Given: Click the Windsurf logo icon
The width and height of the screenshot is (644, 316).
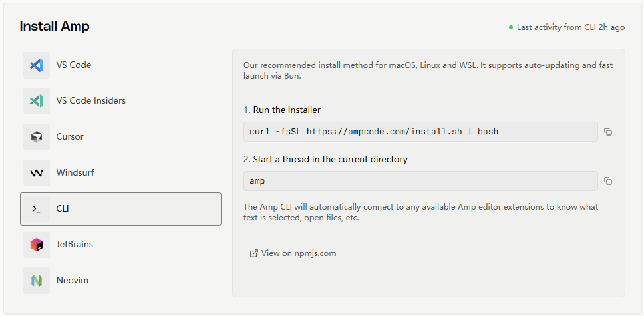Looking at the screenshot, I should pyautogui.click(x=37, y=173).
